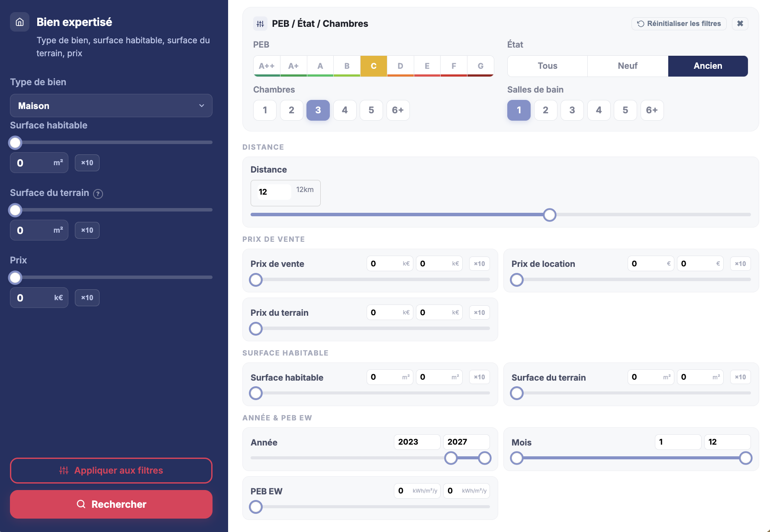The image size is (770, 532).
Task: Click the ×10 button for Prix de vente
Action: tap(479, 263)
